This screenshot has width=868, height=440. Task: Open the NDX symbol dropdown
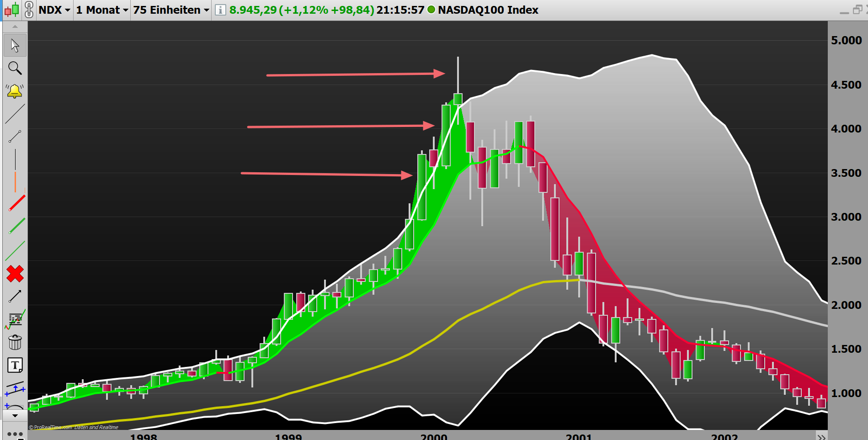pos(54,10)
